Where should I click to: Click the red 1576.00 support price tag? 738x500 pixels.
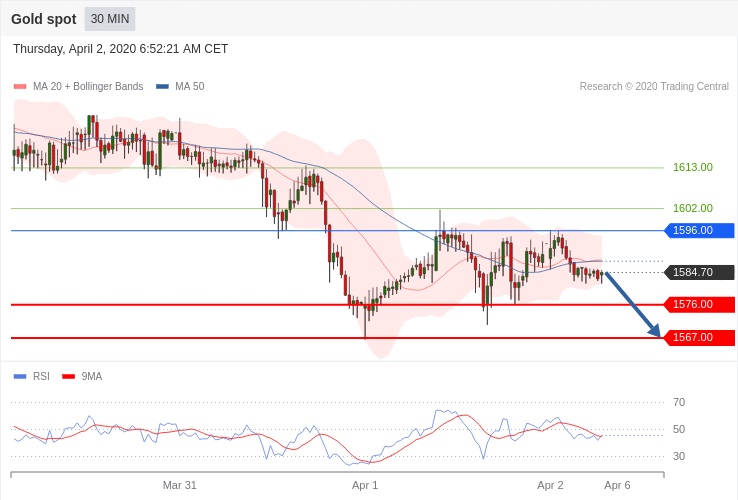(699, 304)
